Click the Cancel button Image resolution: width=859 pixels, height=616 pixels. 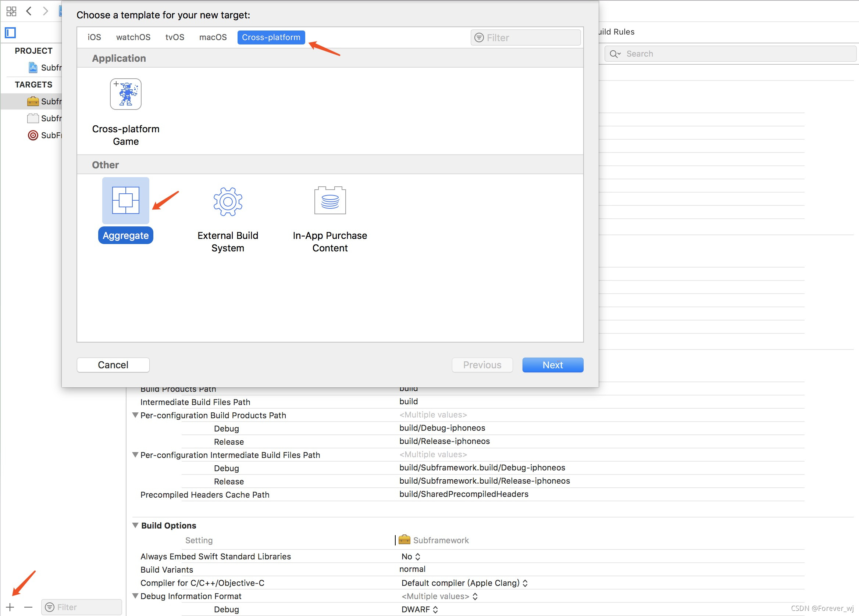(113, 365)
